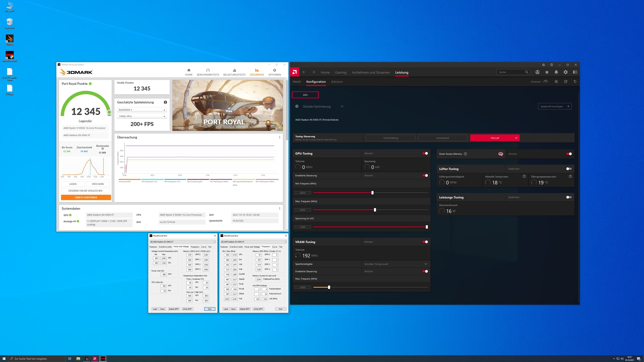
Task: Open notifications bell in Radeon Software
Action: pos(556,72)
